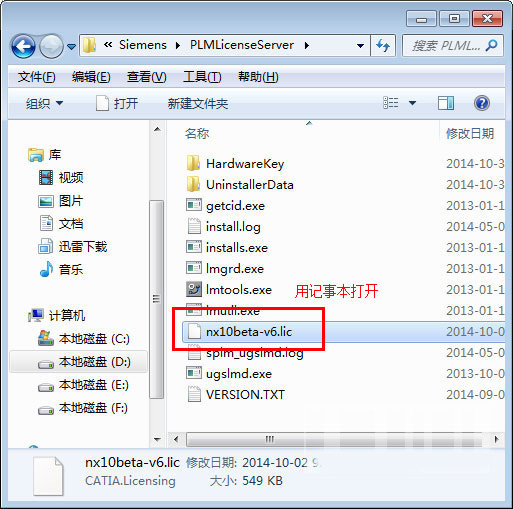Viewport: 513px width, 509px height.
Task: Expand address bar history dropdown
Action: pos(360,46)
